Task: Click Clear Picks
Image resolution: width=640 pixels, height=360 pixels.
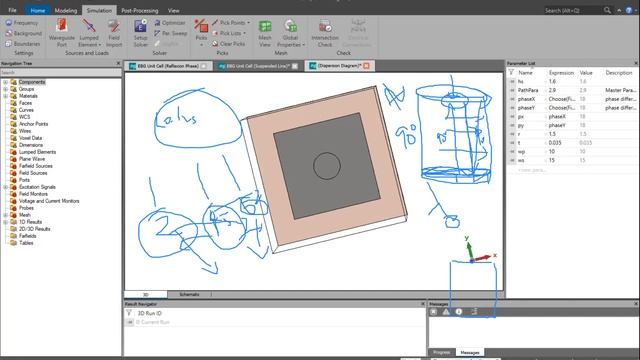Action: point(229,44)
